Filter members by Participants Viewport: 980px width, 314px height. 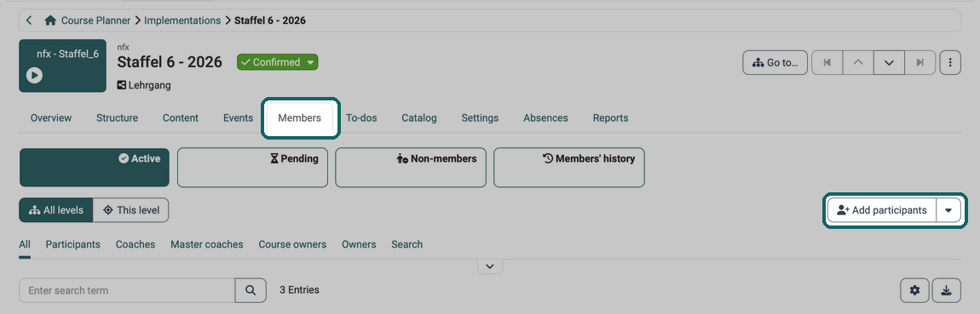tap(73, 245)
